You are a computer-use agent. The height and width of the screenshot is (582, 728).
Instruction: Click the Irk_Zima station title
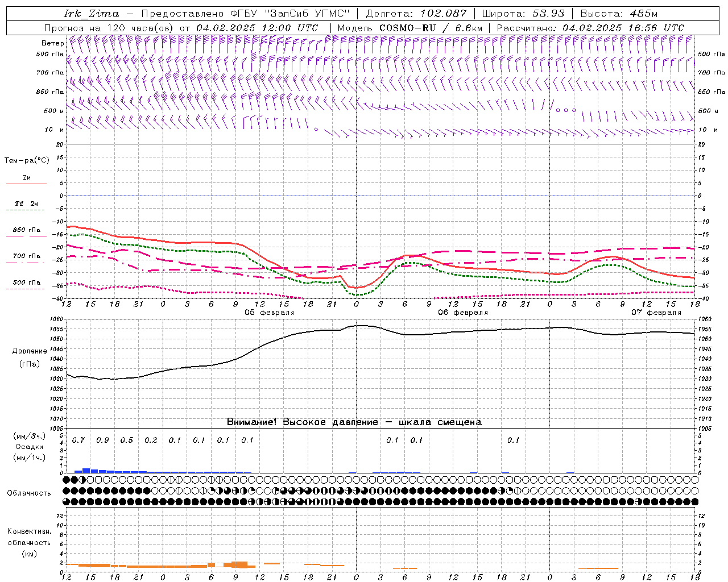click(91, 14)
